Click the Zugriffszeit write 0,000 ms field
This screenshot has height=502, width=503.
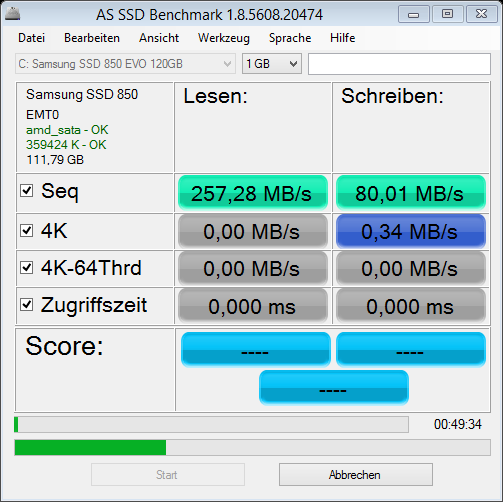pos(411,306)
